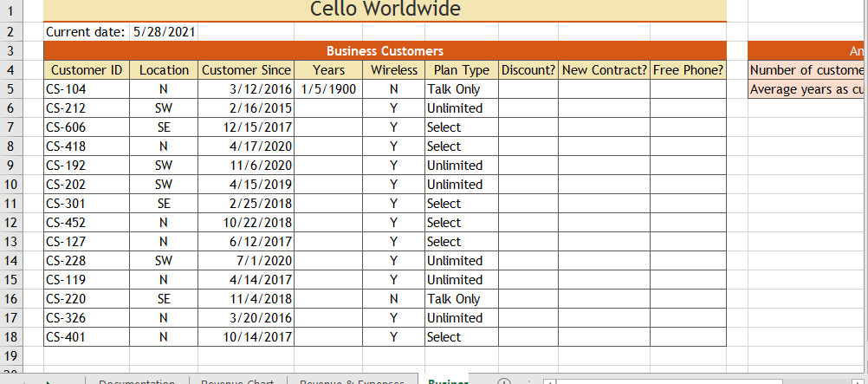The width and height of the screenshot is (868, 384).
Task: Click the Customer ID column heading cell
Action: pyautogui.click(x=87, y=70)
